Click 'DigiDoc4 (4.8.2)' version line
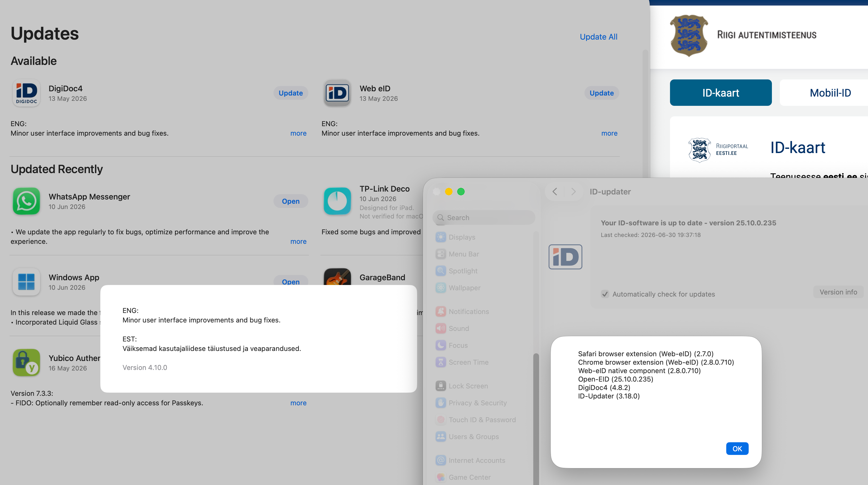868x485 pixels. tap(604, 388)
